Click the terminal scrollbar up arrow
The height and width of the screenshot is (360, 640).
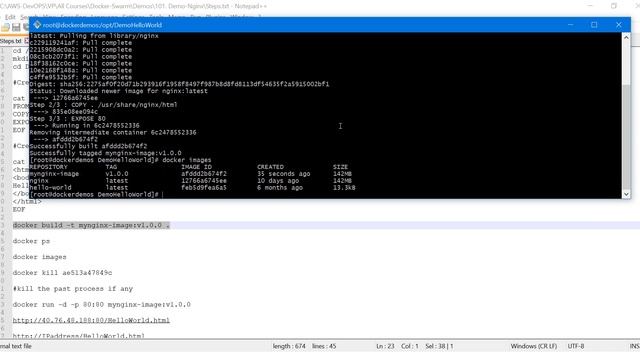[x=626, y=37]
